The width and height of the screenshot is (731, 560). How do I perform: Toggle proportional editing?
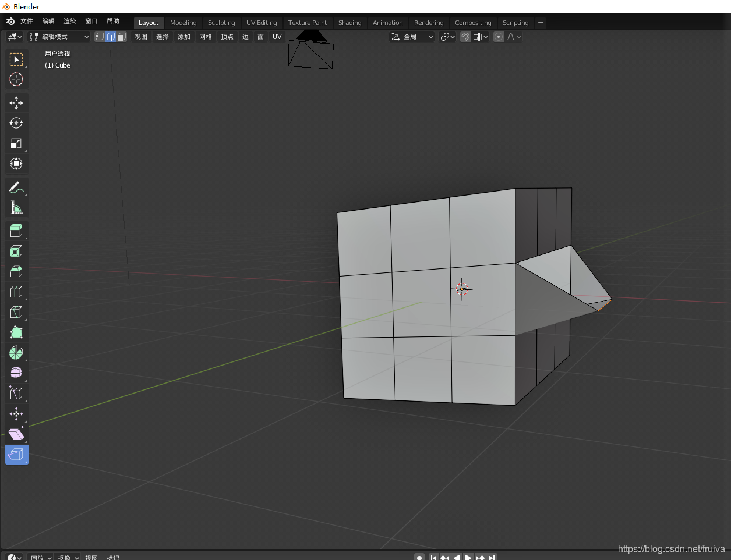click(x=499, y=37)
